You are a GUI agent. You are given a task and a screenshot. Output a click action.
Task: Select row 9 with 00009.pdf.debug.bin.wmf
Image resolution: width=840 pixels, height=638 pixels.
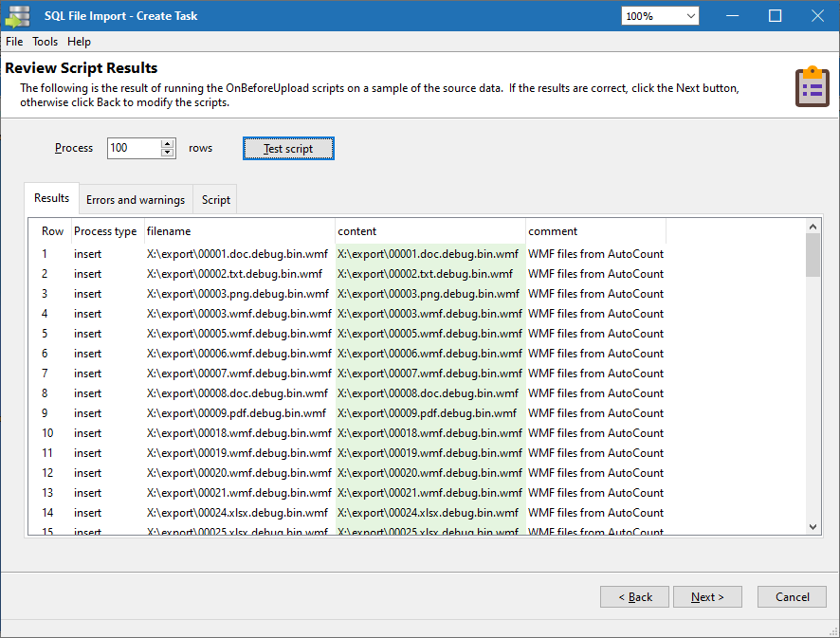(x=236, y=413)
